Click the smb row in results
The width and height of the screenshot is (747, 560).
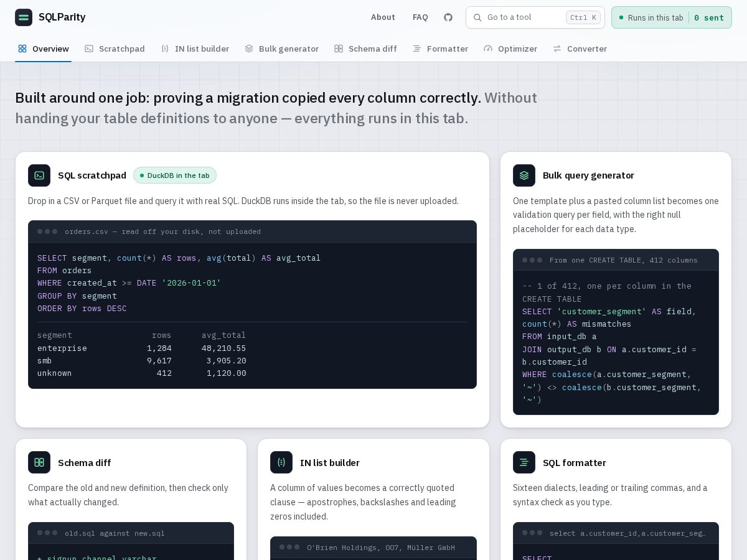coord(141,360)
